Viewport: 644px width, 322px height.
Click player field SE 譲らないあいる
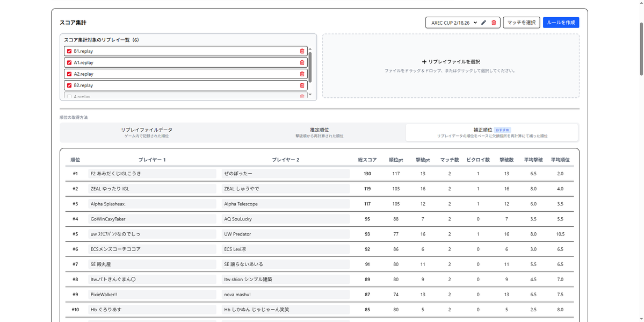click(x=285, y=264)
